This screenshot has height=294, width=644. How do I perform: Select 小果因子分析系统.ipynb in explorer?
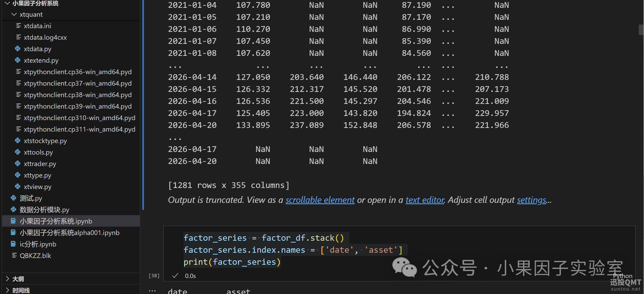[56, 221]
